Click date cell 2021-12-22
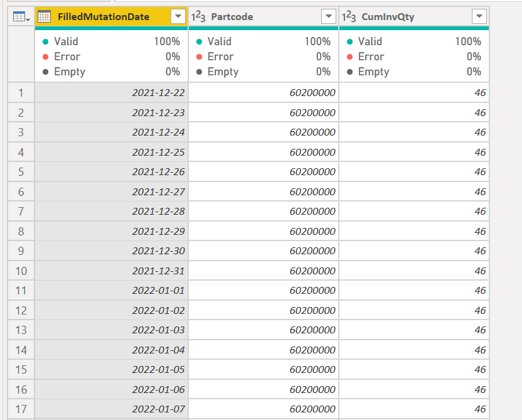The image size is (522, 420). (x=112, y=92)
